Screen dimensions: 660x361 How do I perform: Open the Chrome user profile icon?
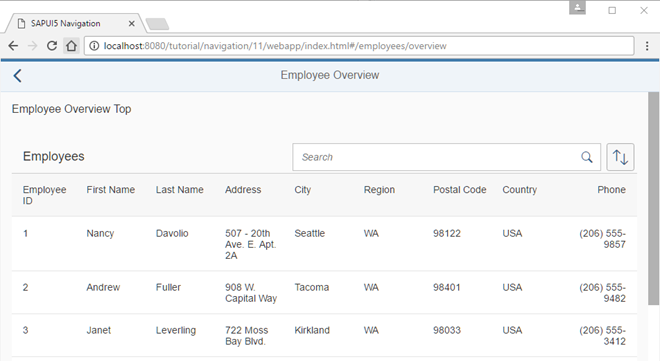coord(578,8)
